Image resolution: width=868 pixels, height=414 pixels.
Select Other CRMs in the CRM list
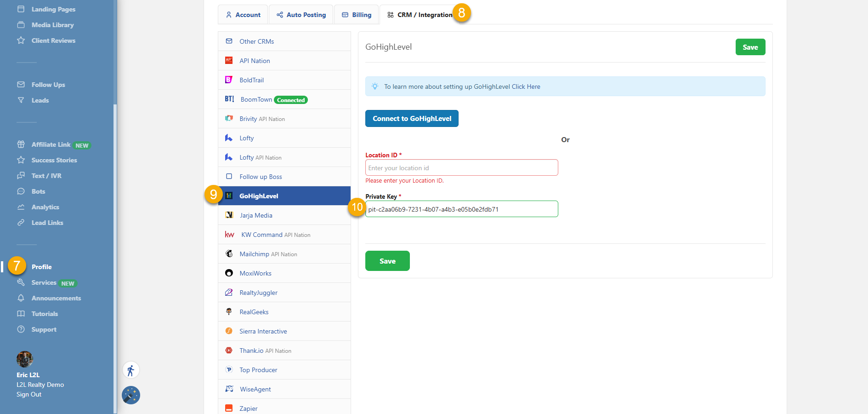click(x=284, y=41)
